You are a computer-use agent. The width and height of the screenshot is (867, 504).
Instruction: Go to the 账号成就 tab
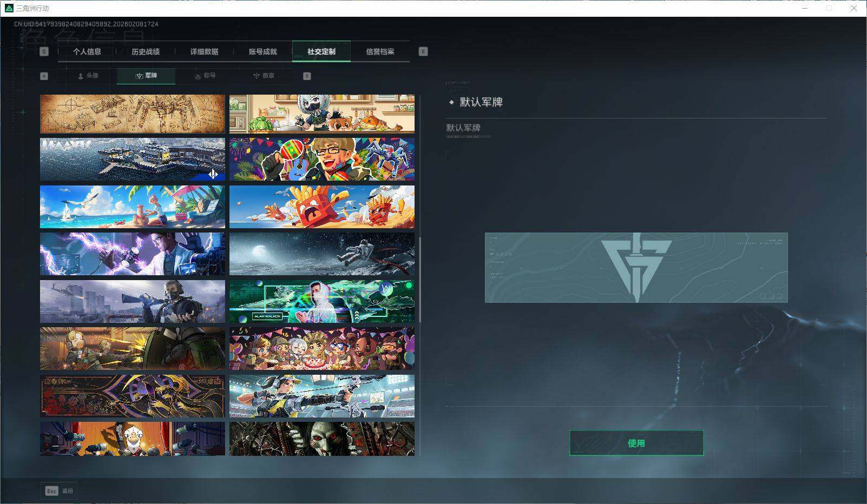tap(262, 51)
